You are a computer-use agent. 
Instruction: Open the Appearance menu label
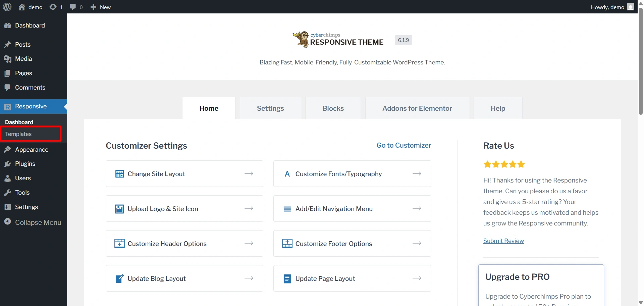point(32,150)
